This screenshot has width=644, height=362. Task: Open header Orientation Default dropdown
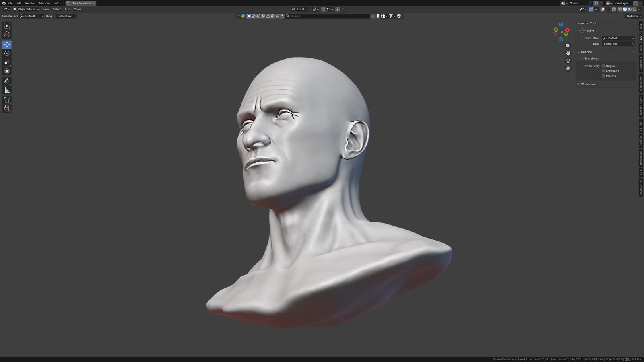pyautogui.click(x=32, y=16)
